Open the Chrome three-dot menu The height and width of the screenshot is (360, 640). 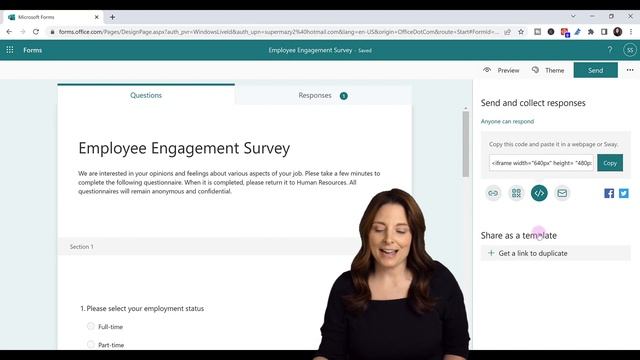pos(631,31)
